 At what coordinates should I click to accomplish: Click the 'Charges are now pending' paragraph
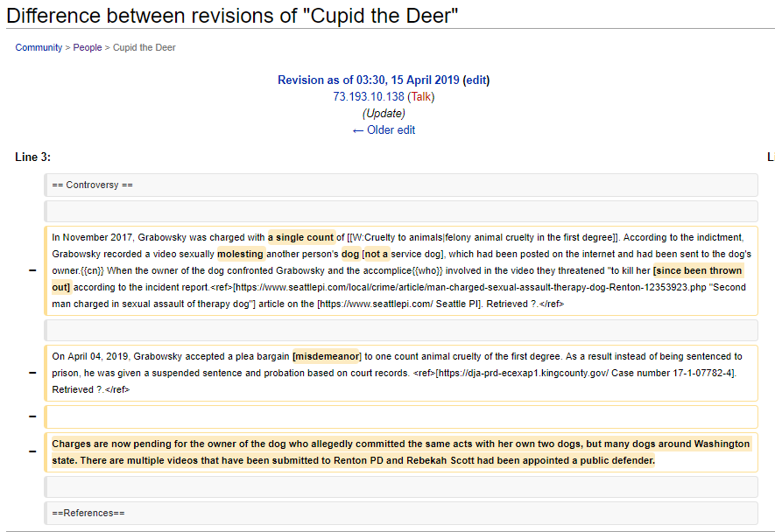401,452
